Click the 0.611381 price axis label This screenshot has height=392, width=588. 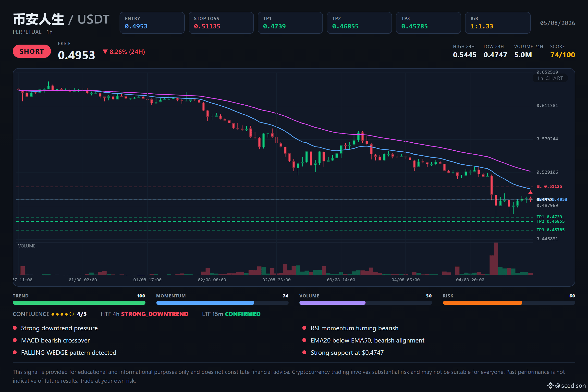coord(547,106)
